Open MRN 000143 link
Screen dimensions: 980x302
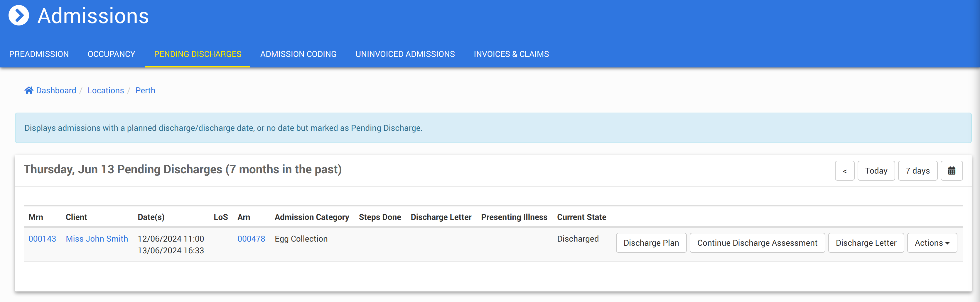coord(42,239)
